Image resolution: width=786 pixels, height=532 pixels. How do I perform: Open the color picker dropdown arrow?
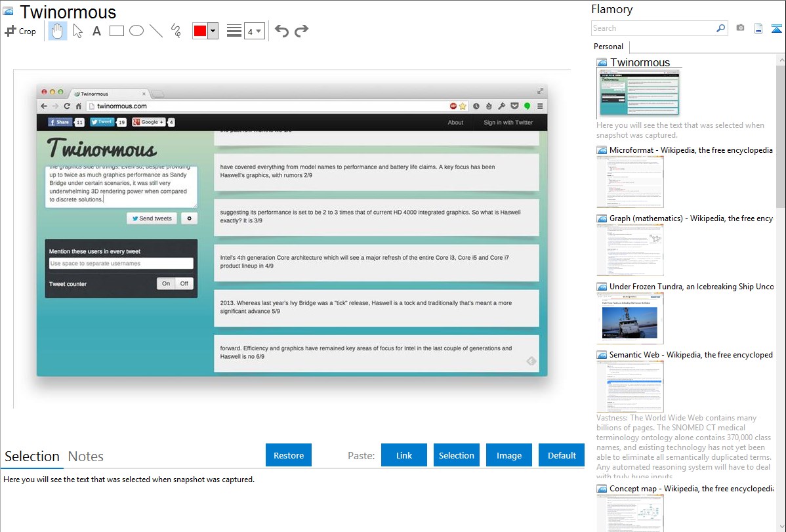pos(213,31)
